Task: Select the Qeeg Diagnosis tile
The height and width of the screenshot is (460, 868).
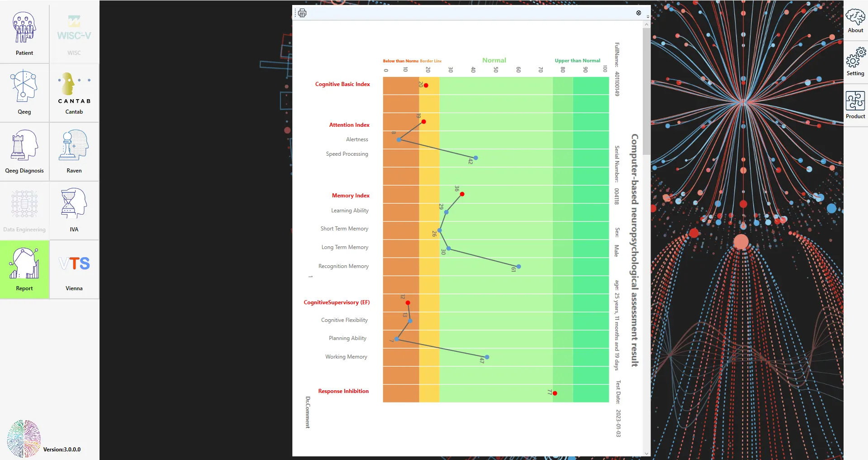Action: click(24, 152)
